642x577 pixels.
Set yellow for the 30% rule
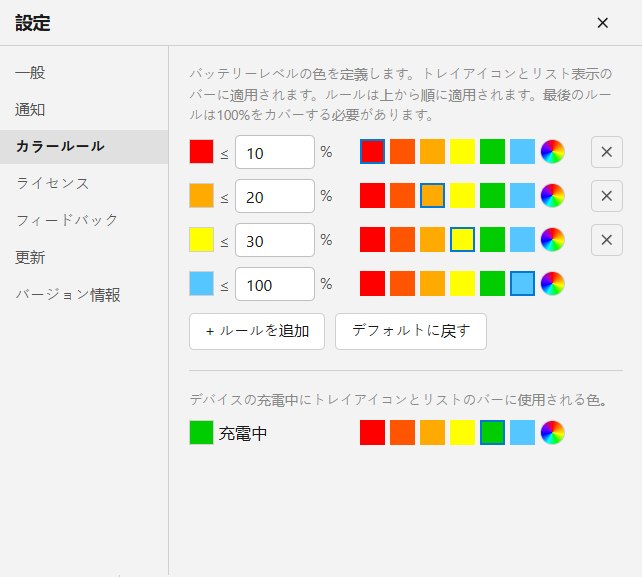tap(462, 240)
